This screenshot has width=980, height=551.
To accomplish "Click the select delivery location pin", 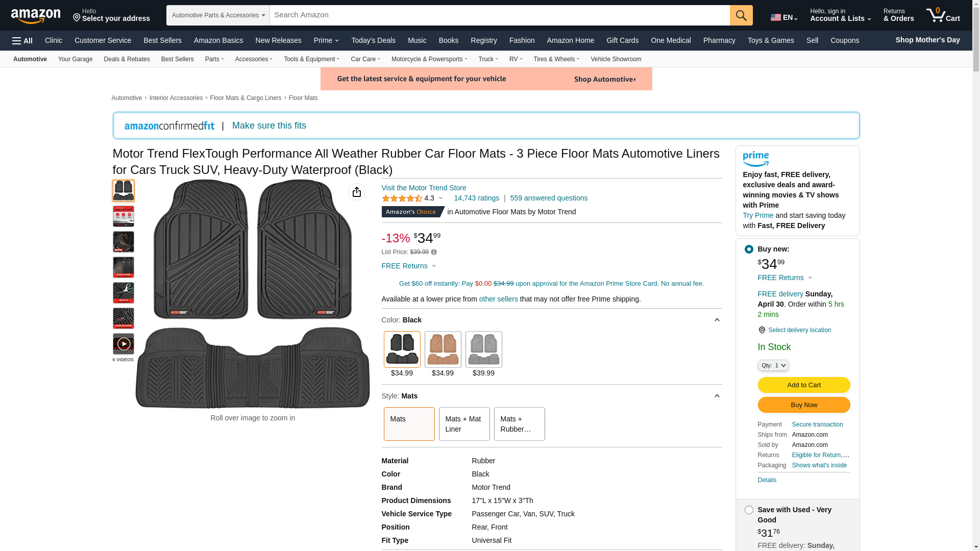I will click(762, 330).
